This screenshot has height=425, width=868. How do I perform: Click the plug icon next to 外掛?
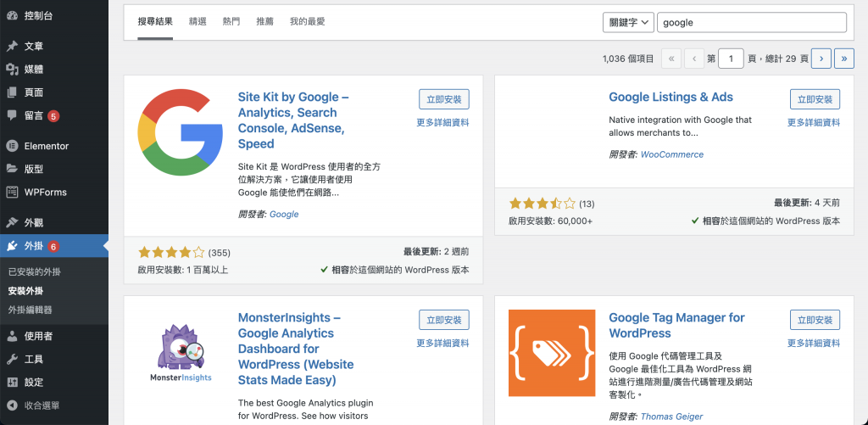pyautogui.click(x=12, y=246)
